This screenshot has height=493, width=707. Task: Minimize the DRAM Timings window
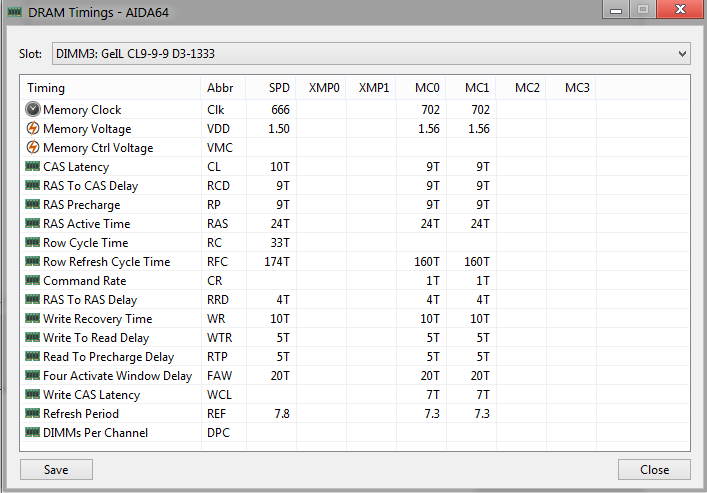(616, 9)
